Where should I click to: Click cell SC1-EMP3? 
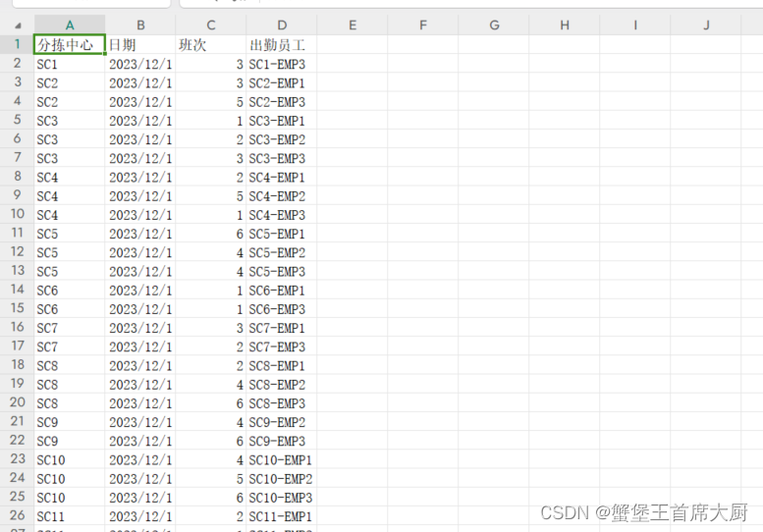282,64
